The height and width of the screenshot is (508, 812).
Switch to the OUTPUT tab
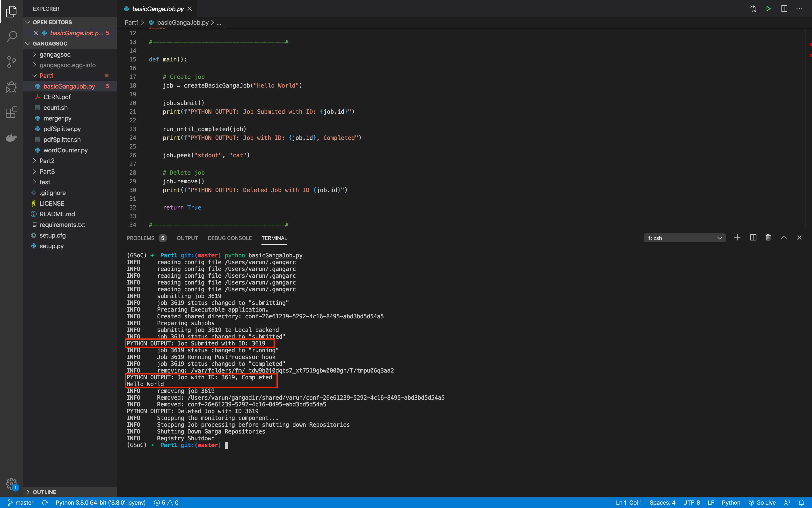tap(187, 238)
